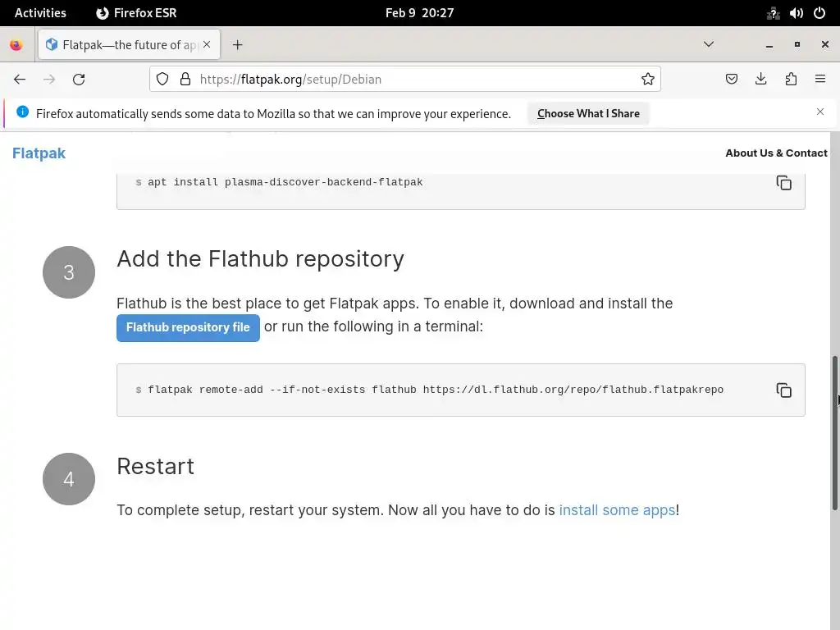Copy the apt install plasma-discover command
Viewport: 840px width, 630px height.
point(783,183)
